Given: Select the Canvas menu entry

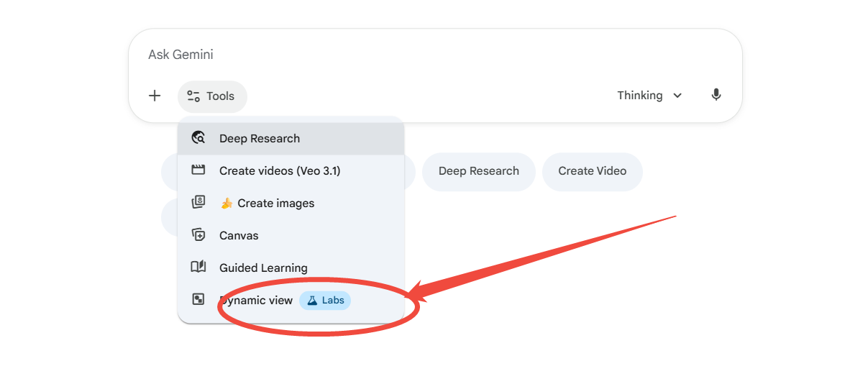Looking at the screenshot, I should pos(291,236).
